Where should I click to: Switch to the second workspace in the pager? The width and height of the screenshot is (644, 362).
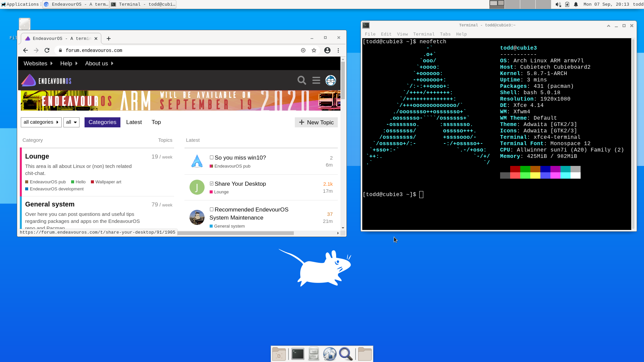(x=512, y=4)
